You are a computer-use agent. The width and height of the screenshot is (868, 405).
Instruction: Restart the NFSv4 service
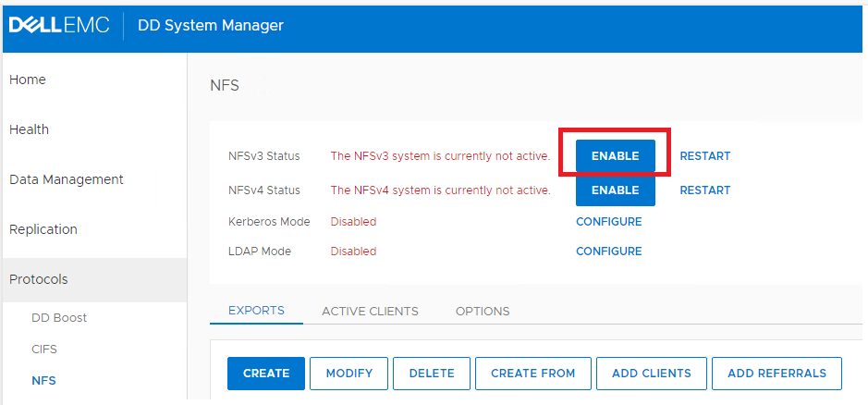(x=704, y=190)
